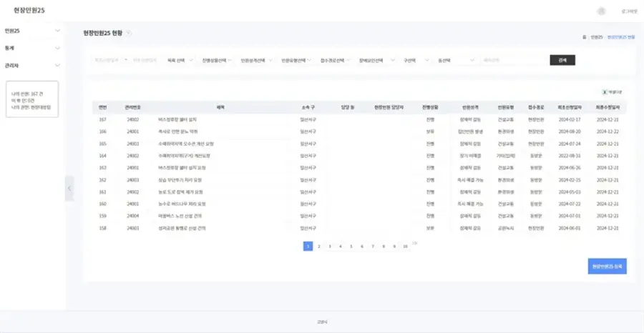Click the date 2024-05-03 in row 161

[570, 192]
